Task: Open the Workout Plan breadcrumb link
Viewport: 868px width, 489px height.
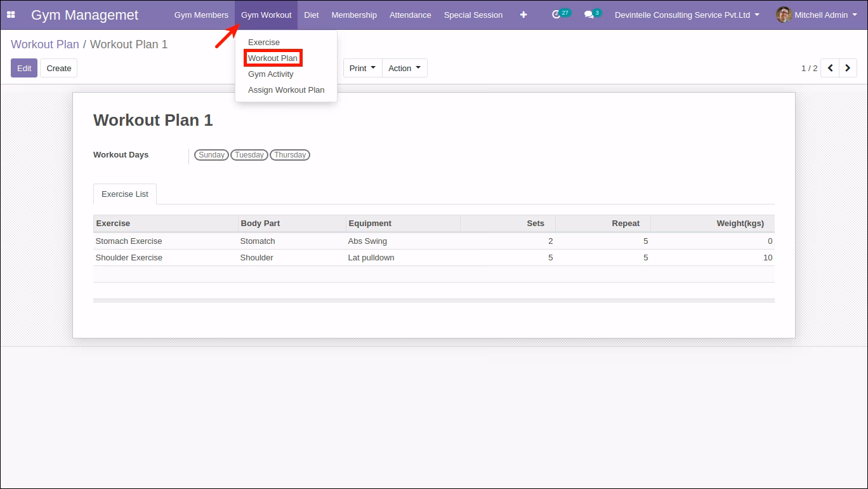Action: point(45,44)
